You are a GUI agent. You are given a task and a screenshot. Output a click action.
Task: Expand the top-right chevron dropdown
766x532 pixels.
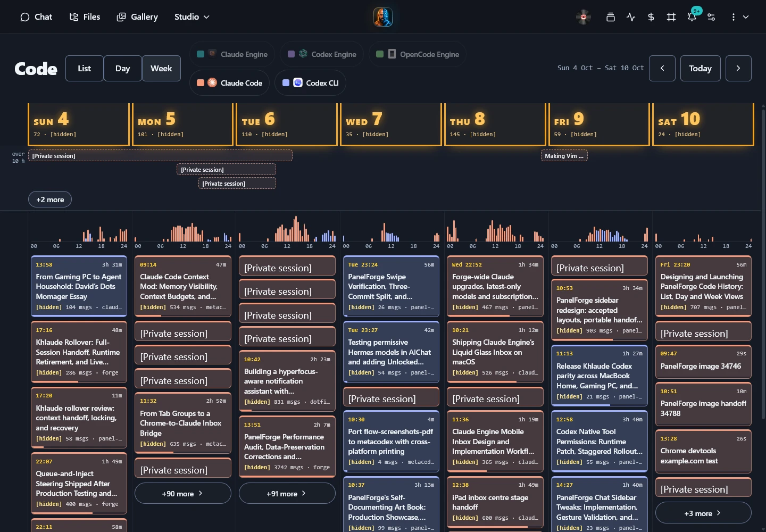point(746,17)
